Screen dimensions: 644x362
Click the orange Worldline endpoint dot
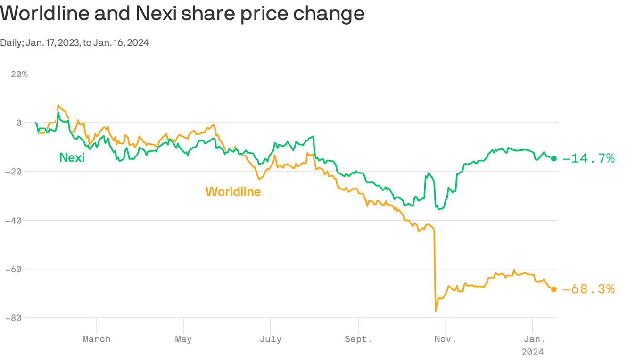point(554,289)
